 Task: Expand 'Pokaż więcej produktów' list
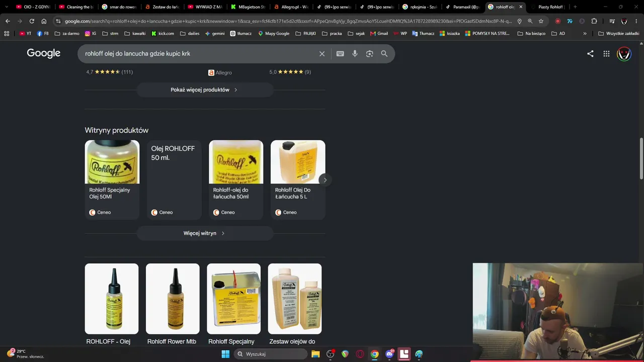coord(204,90)
